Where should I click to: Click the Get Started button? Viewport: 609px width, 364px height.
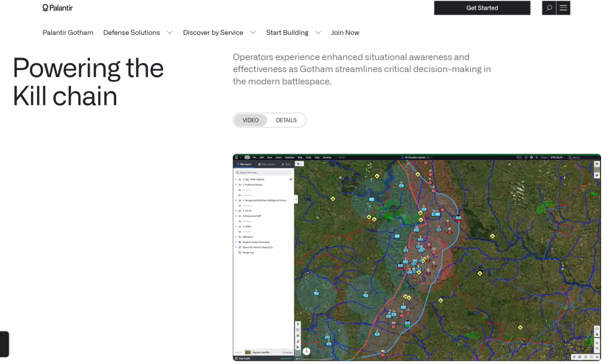click(x=482, y=8)
